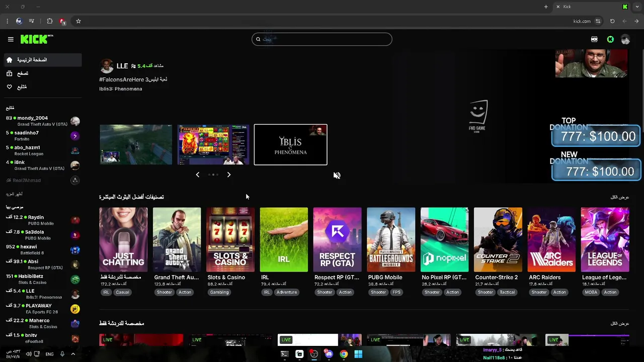Click the search input field

322,39
